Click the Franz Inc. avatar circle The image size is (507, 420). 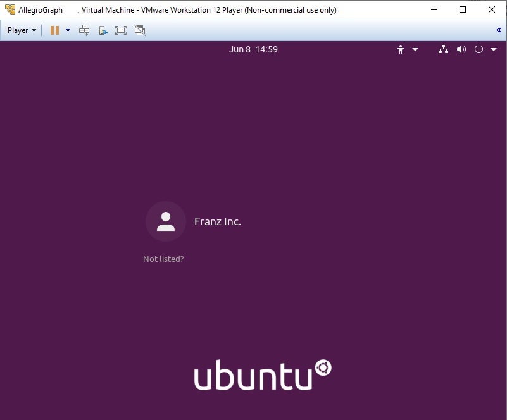pos(165,221)
